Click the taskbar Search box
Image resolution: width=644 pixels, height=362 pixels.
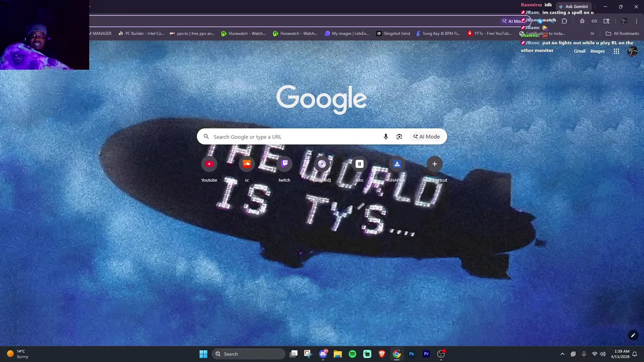click(249, 354)
